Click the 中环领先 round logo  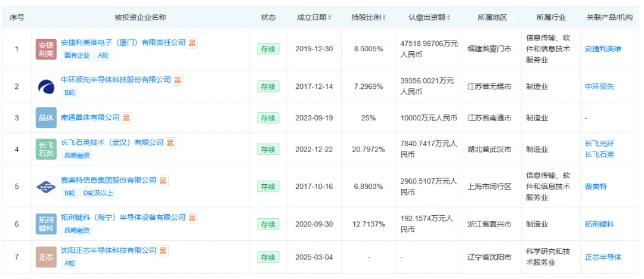[x=46, y=86]
